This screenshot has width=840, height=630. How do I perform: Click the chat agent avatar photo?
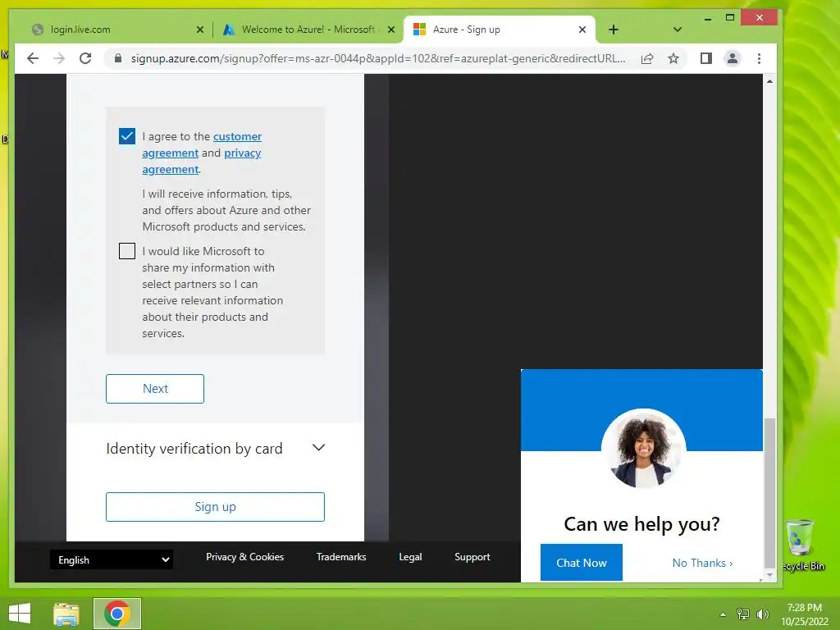coord(643,449)
